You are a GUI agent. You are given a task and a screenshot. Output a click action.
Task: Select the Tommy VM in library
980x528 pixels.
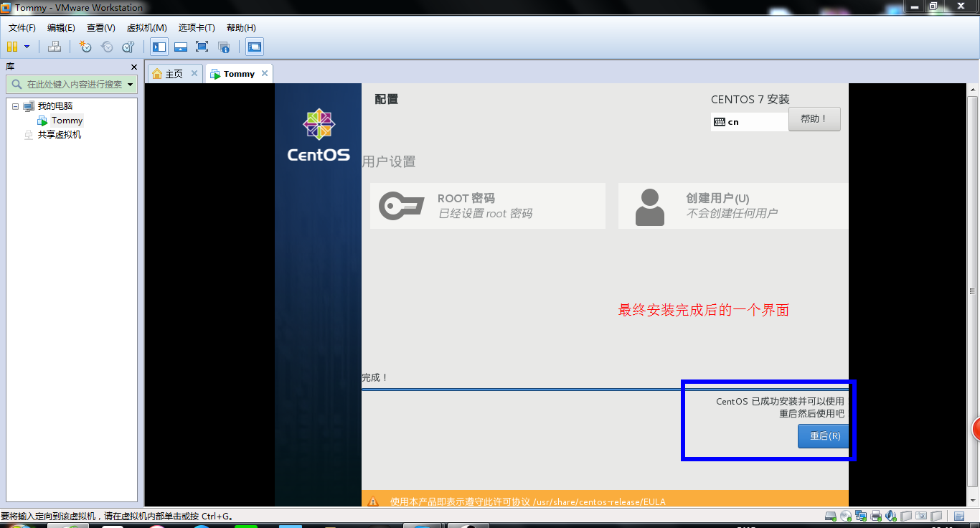67,121
